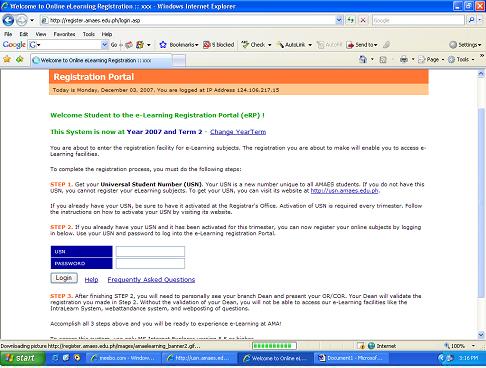Open Google toolbar Settings

[465, 45]
